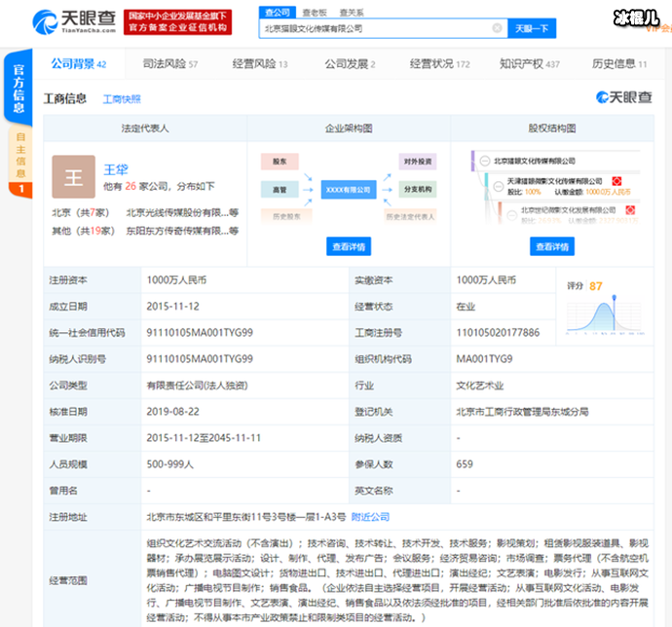Click the 王 avatar of legal representative

[x=73, y=176]
